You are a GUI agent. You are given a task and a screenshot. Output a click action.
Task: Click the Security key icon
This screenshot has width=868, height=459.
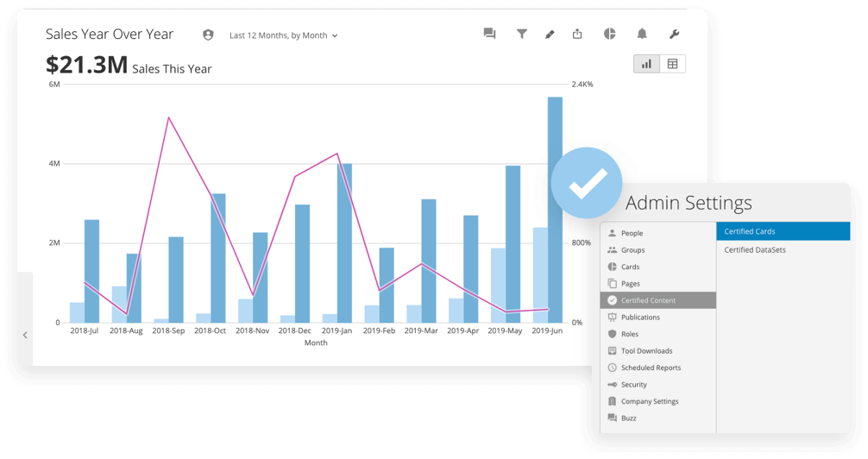(613, 384)
